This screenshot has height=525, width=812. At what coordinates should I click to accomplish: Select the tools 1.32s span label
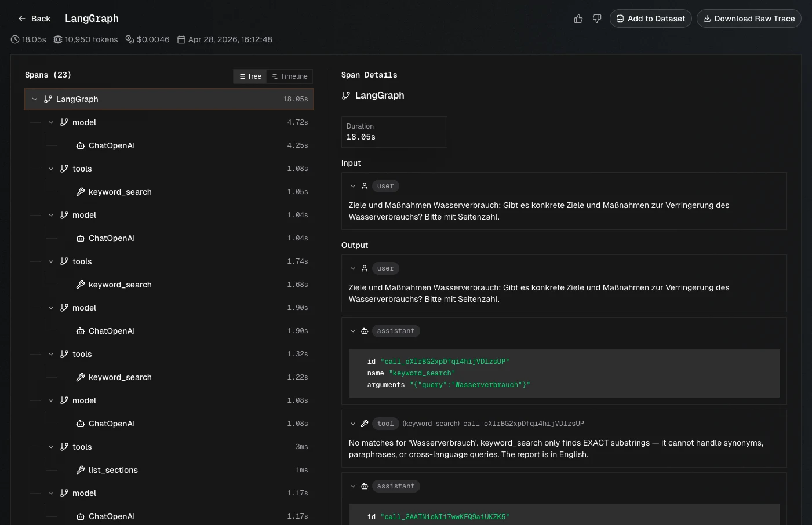point(82,354)
